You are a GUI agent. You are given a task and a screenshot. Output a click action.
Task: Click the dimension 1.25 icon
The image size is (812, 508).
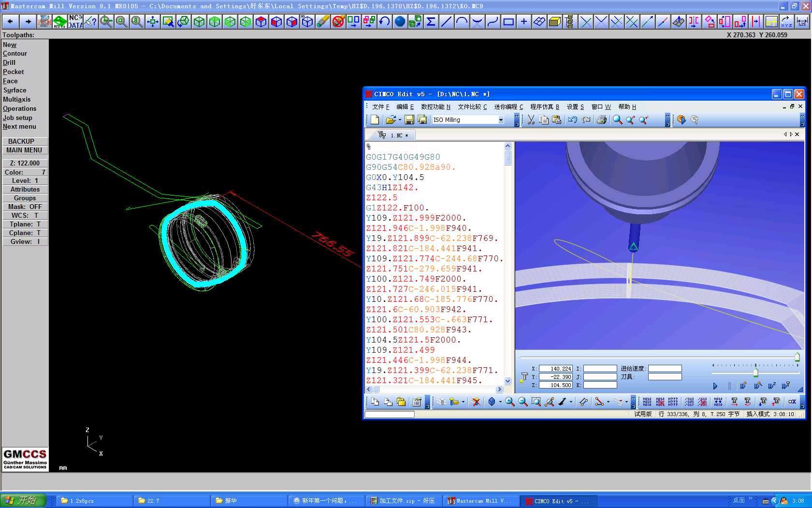[802, 22]
